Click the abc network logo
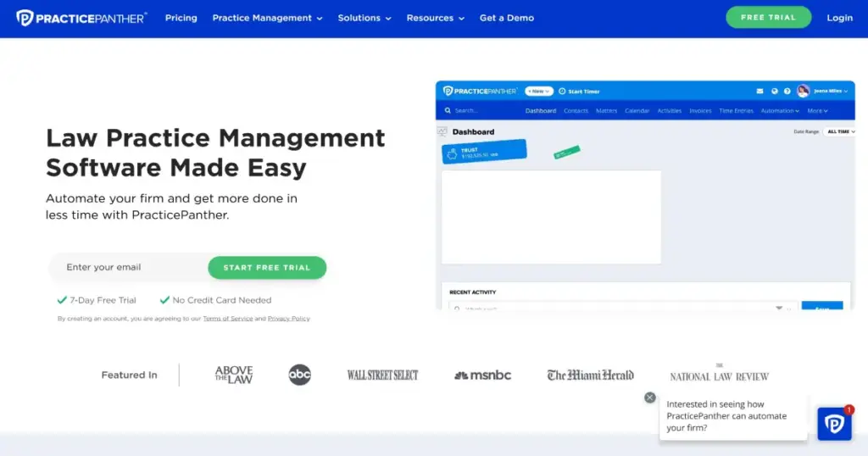This screenshot has width=868, height=456. 299,375
